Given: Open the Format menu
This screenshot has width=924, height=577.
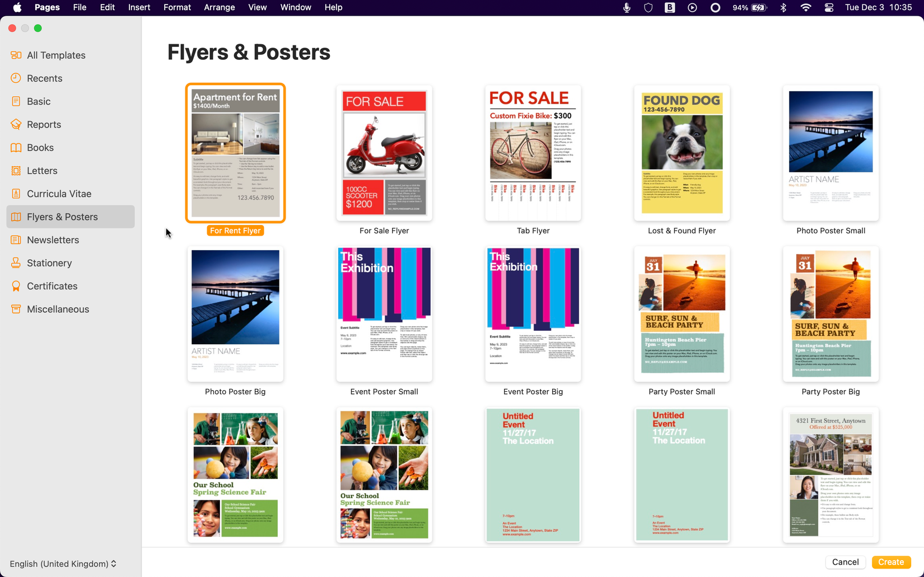Looking at the screenshot, I should click(177, 7).
